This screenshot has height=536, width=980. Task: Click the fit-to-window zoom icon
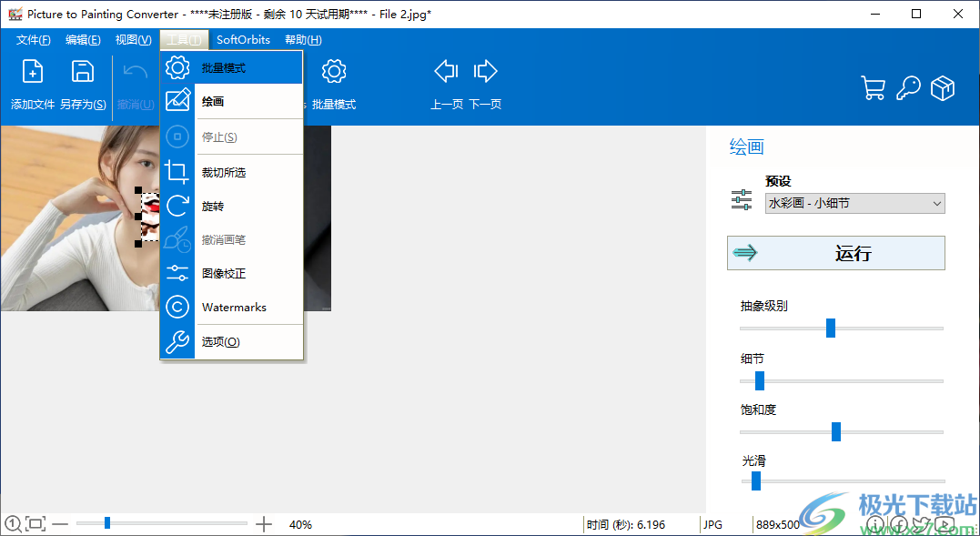(x=35, y=523)
